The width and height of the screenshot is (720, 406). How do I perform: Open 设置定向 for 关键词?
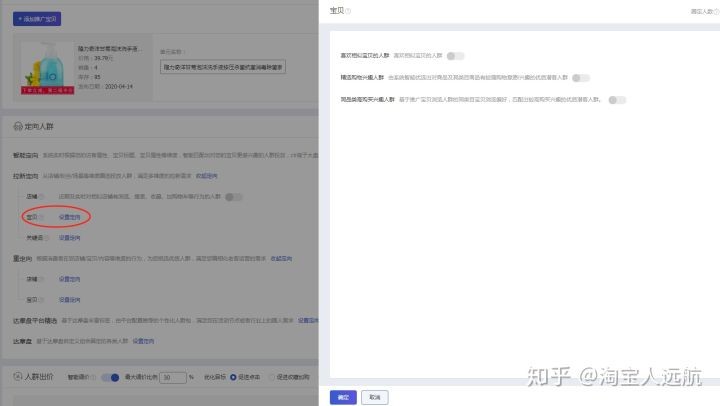pyautogui.click(x=69, y=238)
